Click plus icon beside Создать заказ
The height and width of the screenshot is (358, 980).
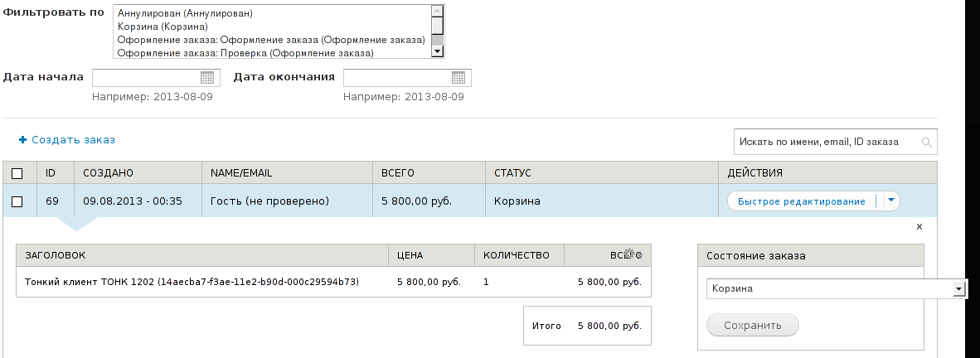[23, 140]
